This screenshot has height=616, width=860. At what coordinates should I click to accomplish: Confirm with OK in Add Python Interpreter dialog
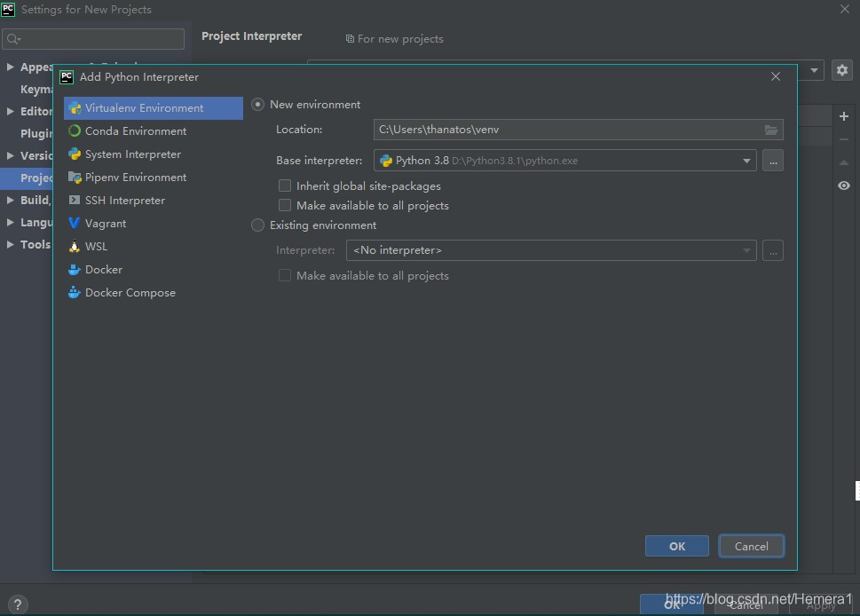[677, 547]
